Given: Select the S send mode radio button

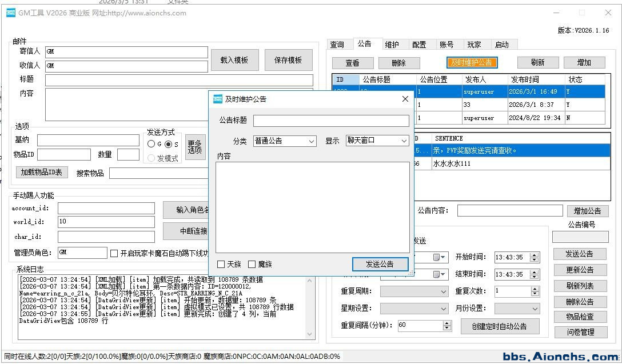Looking at the screenshot, I should coord(169,144).
